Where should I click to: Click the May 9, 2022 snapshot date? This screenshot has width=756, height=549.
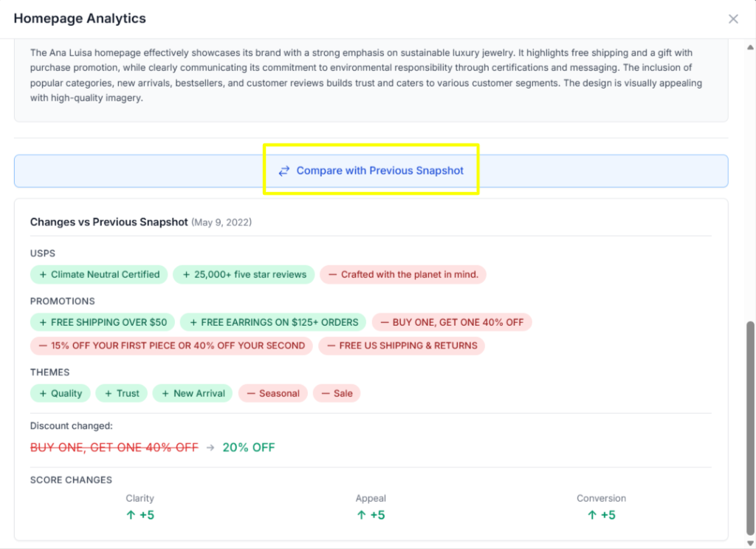point(221,222)
